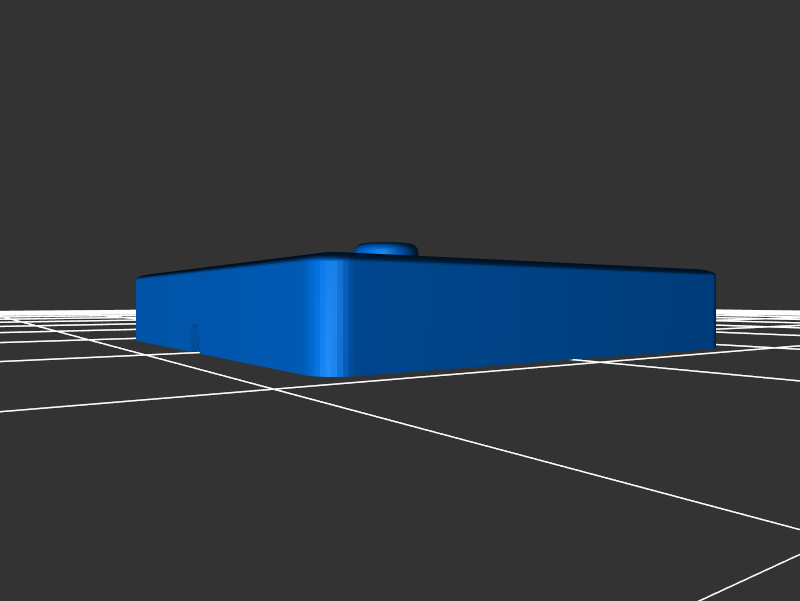This screenshot has height=601, width=800.
Task: Click the top edge of the rounded front corner
Action: [331, 256]
